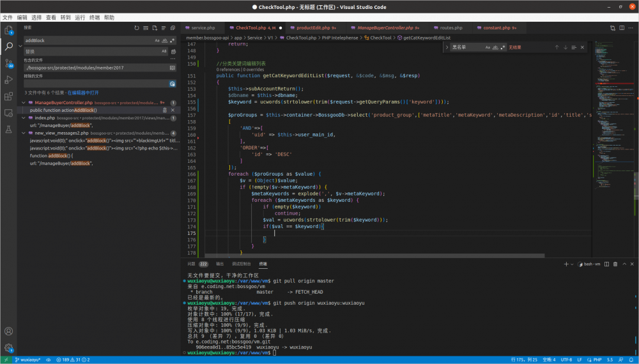Open the Explorer view in activity bar
This screenshot has width=639, height=364.
pos(9,30)
